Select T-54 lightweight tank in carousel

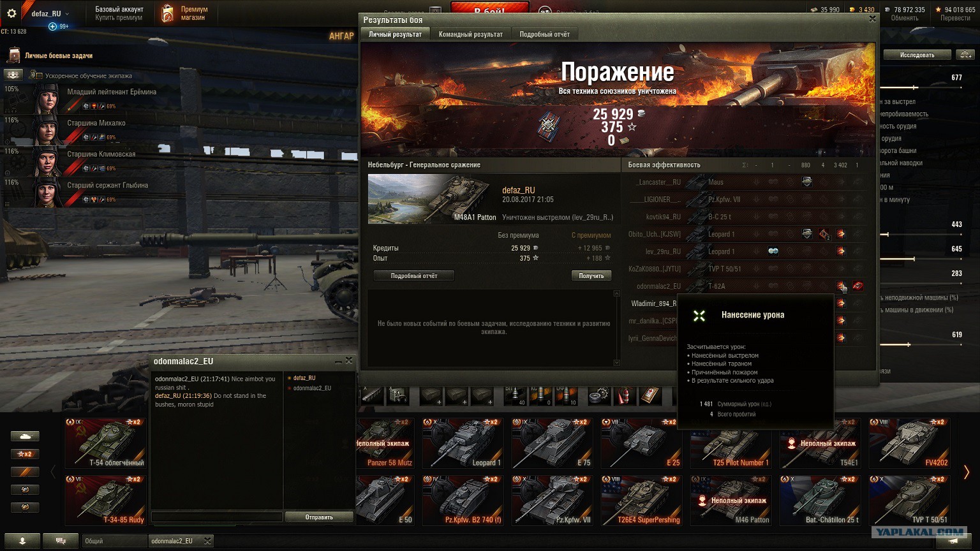click(x=105, y=443)
